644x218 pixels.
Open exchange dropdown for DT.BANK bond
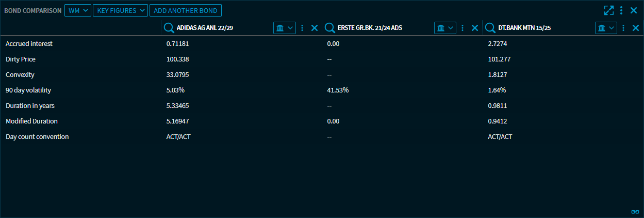(x=606, y=28)
